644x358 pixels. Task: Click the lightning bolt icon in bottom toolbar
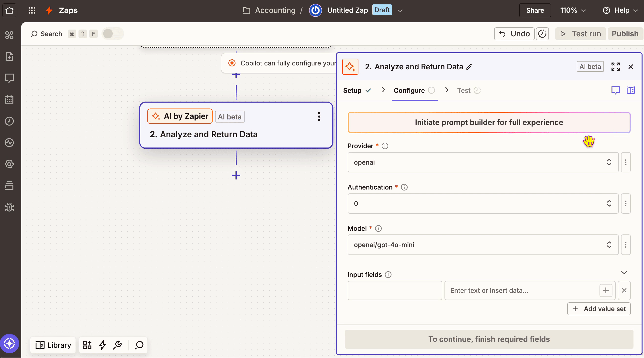[102, 345]
